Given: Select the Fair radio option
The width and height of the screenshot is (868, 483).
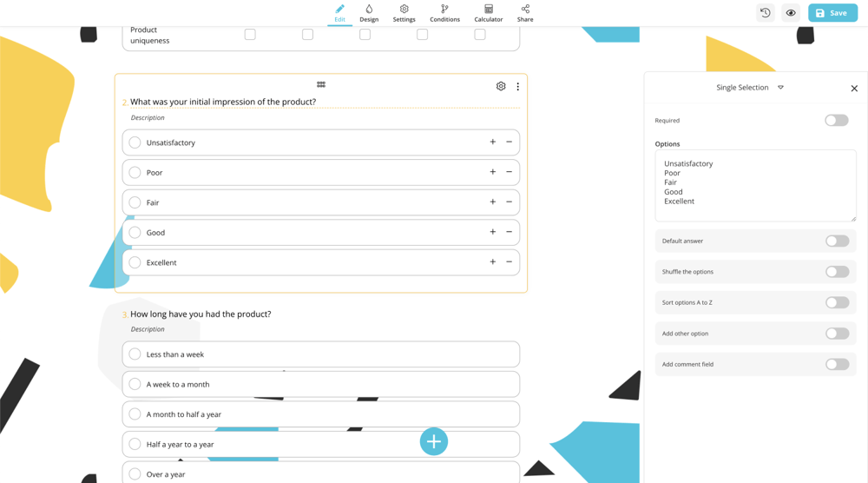Looking at the screenshot, I should coord(135,202).
